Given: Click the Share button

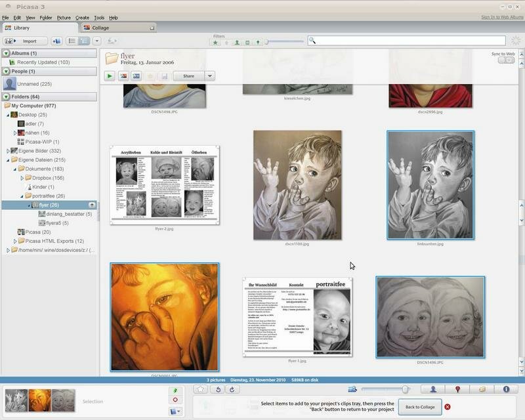Looking at the screenshot, I should coord(188,76).
